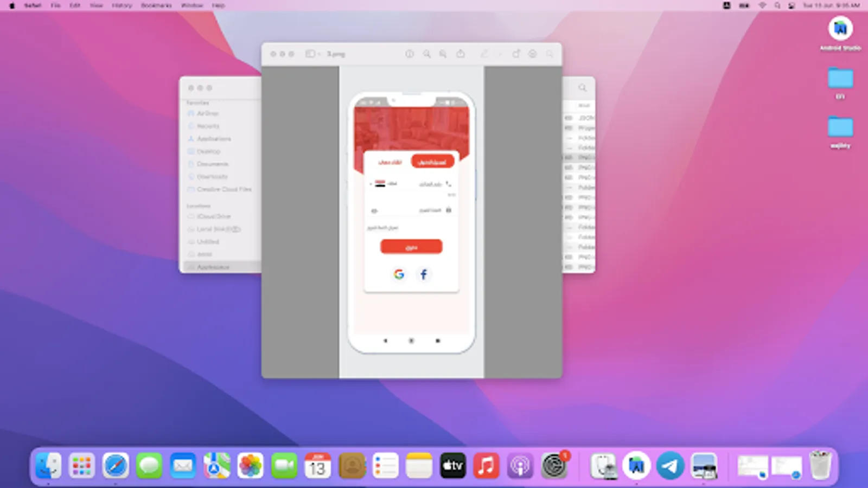Open Control Center from the menu bar
The width and height of the screenshot is (868, 488).
tap(792, 5)
